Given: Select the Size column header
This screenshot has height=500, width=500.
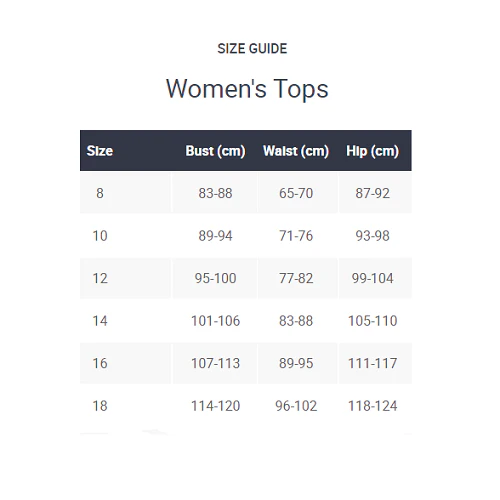Looking at the screenshot, I should click(100, 151).
